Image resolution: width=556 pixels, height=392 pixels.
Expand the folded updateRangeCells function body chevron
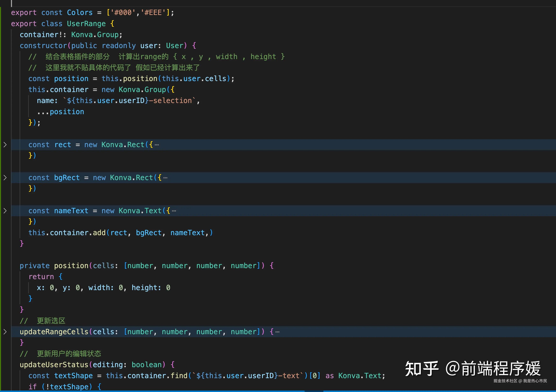tap(5, 331)
